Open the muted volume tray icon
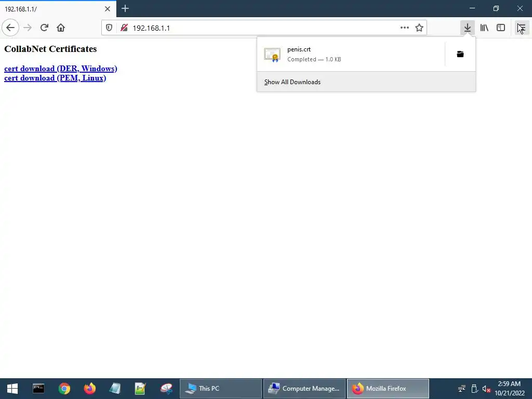The height and width of the screenshot is (399, 532). (486, 389)
